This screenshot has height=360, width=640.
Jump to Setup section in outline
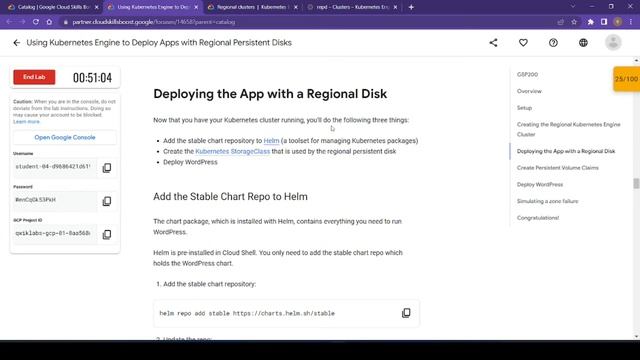[x=524, y=108]
